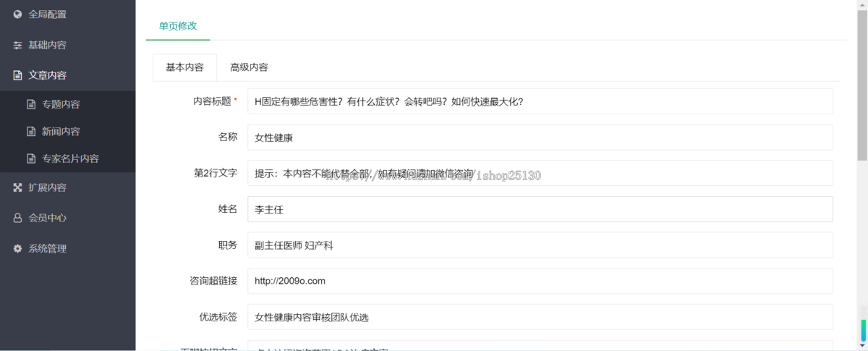Click the 姓名 field containing 李主任

click(540, 209)
